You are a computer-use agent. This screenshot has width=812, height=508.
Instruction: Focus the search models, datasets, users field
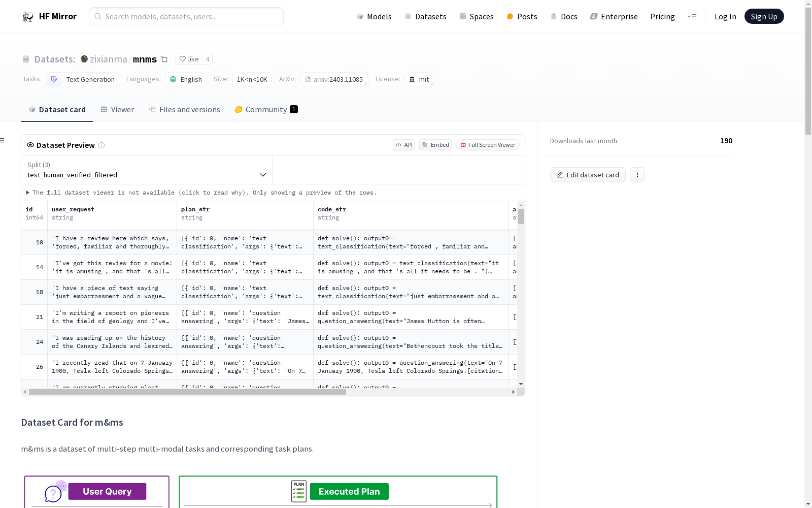(186, 16)
